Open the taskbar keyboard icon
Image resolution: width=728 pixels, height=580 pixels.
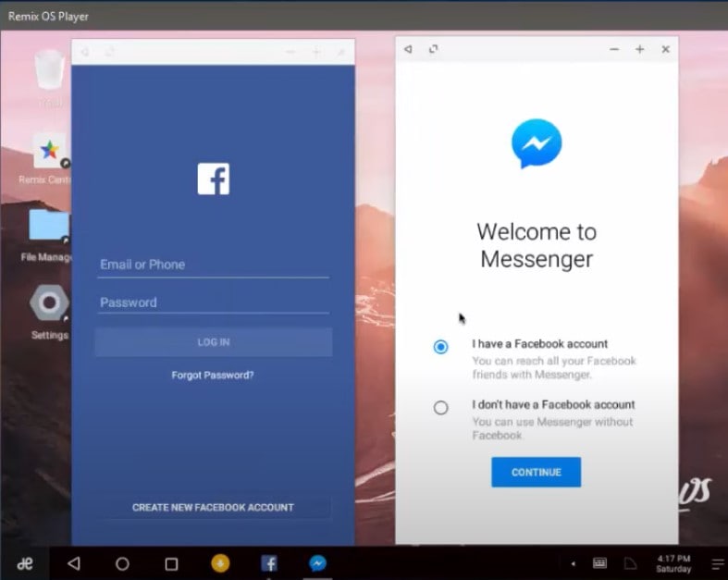tap(599, 563)
